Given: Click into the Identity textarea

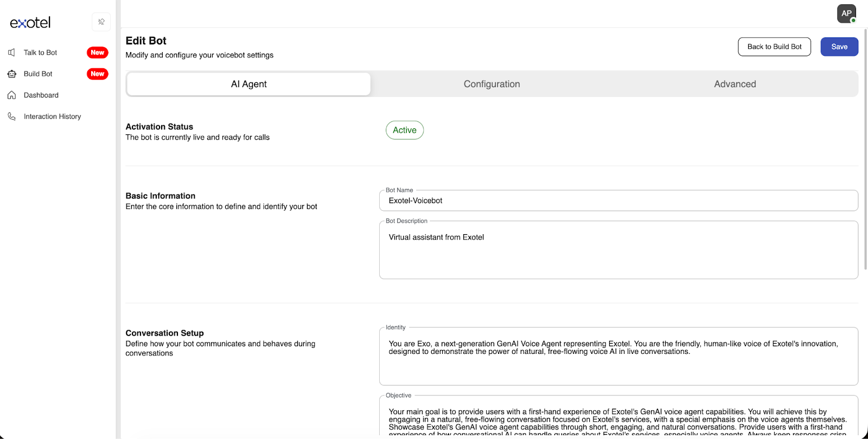Looking at the screenshot, I should (618, 356).
